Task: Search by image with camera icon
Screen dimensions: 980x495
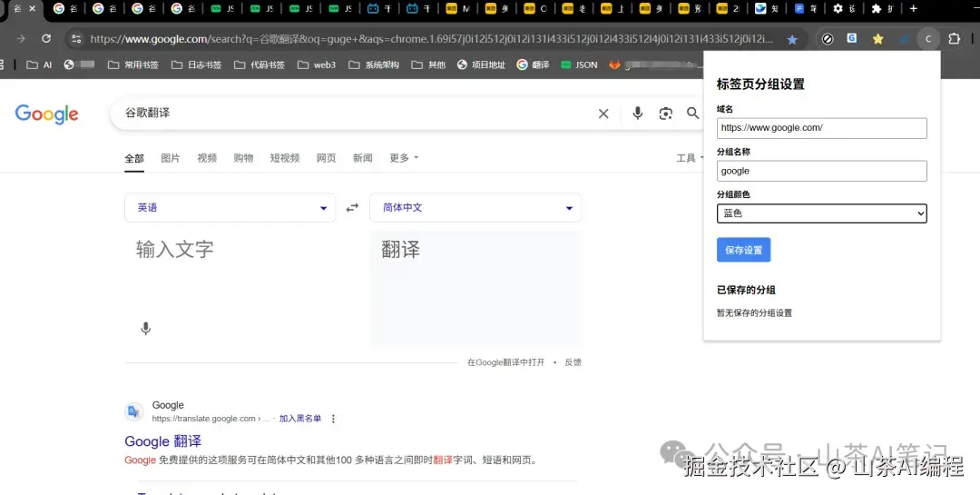Action: click(x=666, y=114)
